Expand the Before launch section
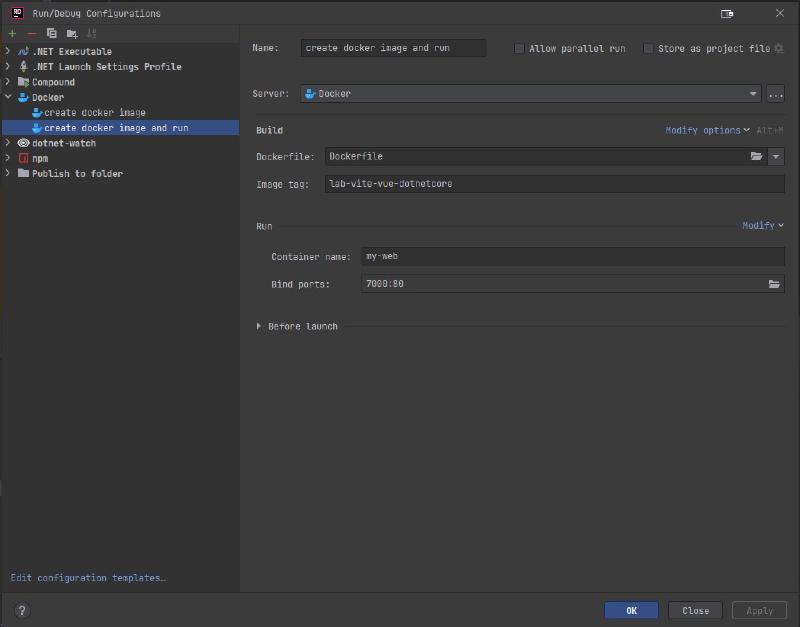This screenshot has width=800, height=627. pyautogui.click(x=259, y=326)
